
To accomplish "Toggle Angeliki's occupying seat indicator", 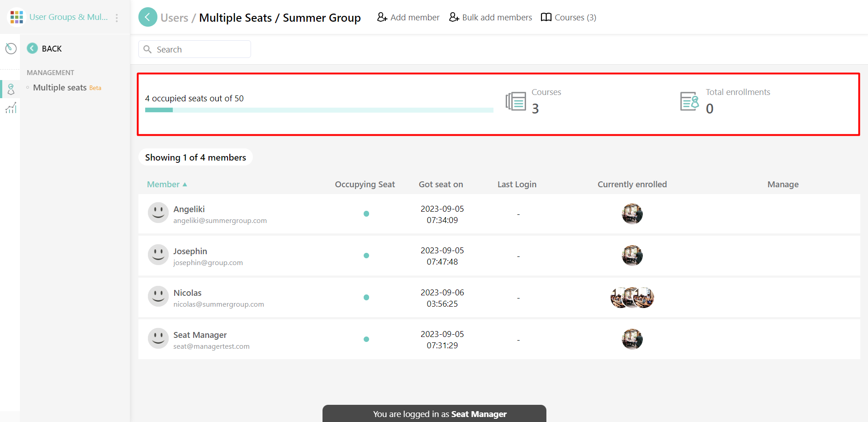I will pyautogui.click(x=366, y=214).
